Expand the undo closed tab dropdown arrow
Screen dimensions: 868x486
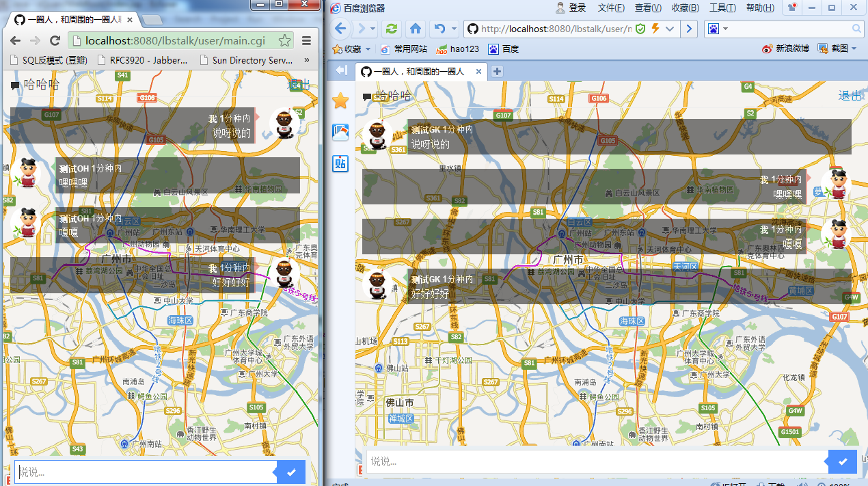click(453, 29)
